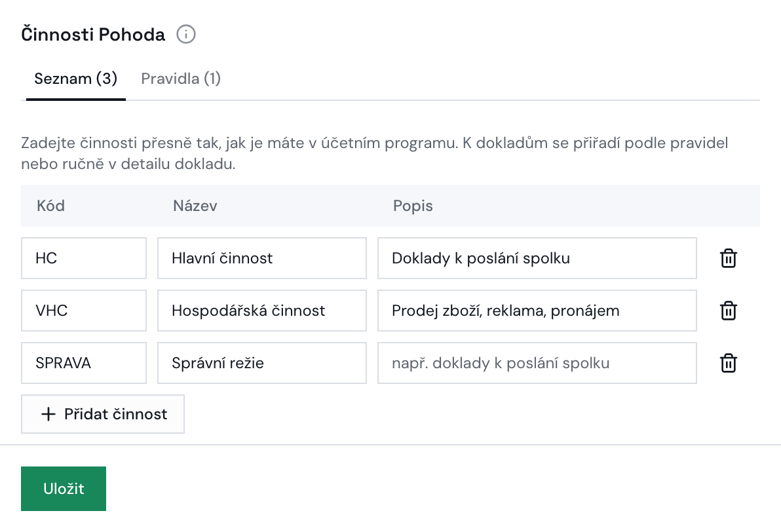Select the Seznam (3) tab
Image resolution: width=781 pixels, height=532 pixels.
pyautogui.click(x=76, y=79)
